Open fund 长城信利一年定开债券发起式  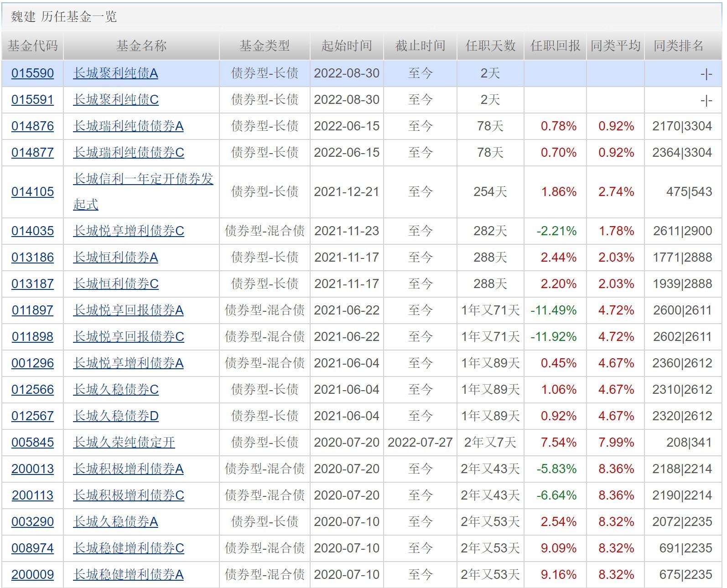point(143,191)
